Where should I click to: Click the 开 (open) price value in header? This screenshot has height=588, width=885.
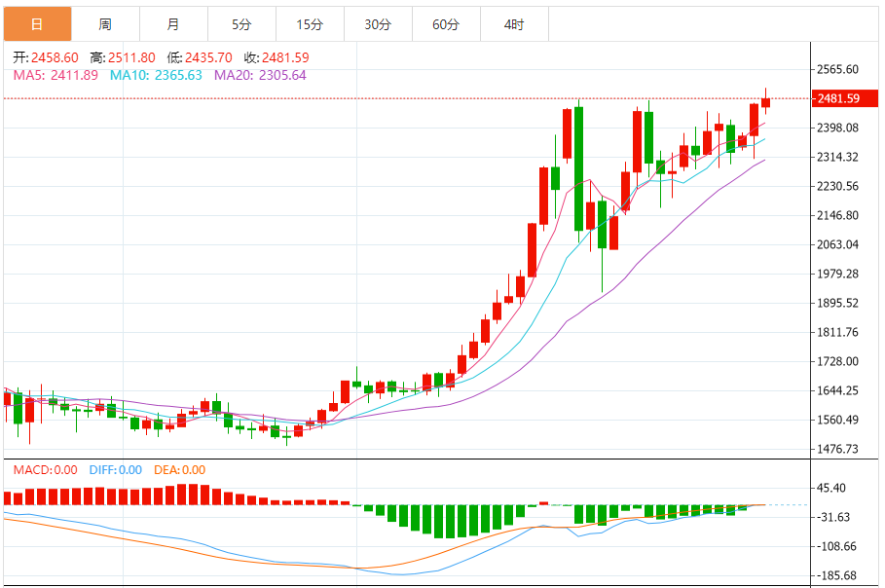[55, 57]
